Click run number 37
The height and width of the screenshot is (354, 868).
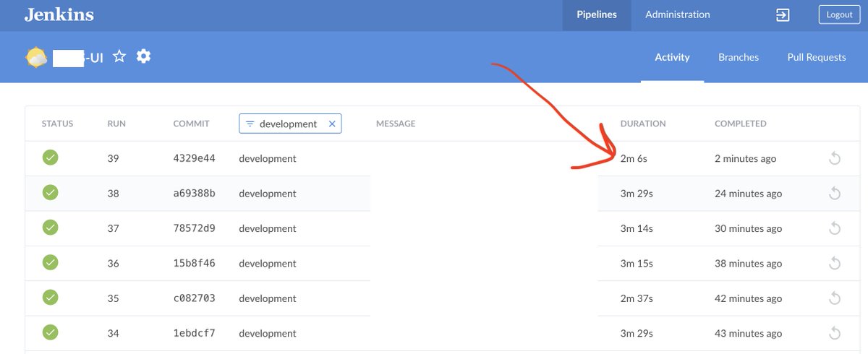(x=113, y=228)
